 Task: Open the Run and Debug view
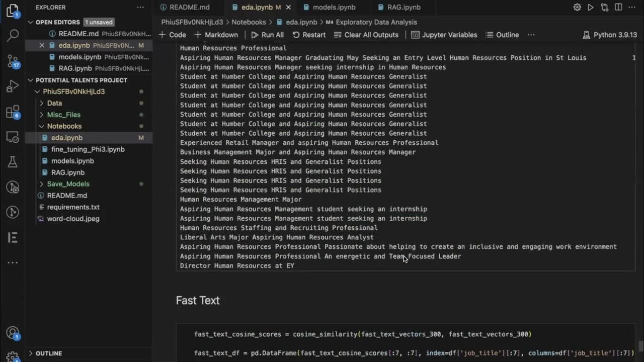(x=13, y=86)
